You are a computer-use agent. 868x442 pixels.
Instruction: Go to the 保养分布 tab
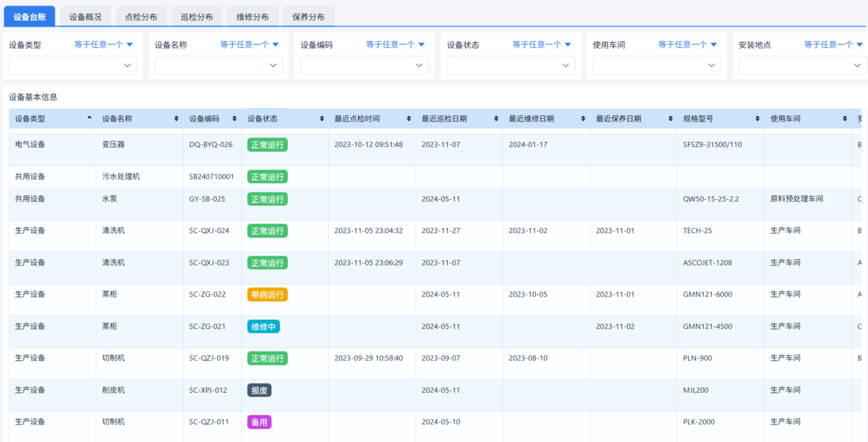point(308,16)
